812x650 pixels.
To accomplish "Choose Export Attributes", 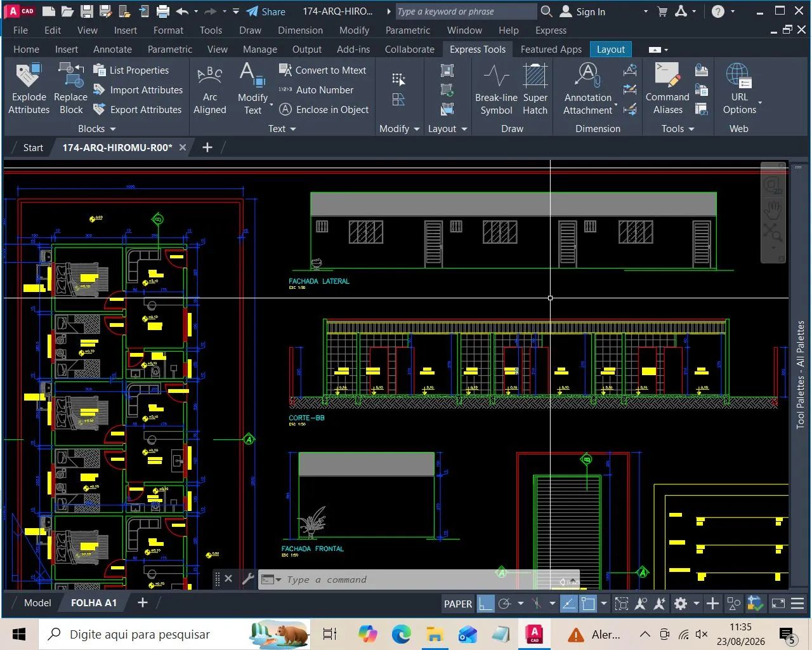I will (x=138, y=110).
